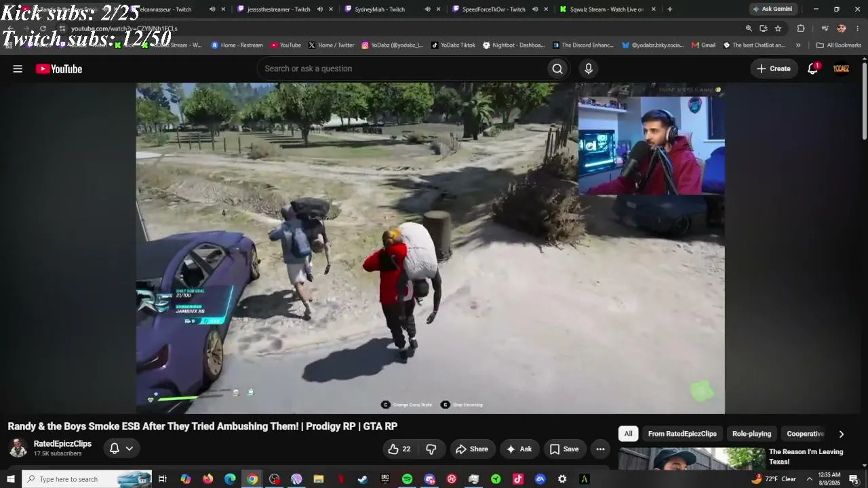Select From RatedEpiczClips filter chip

(x=682, y=434)
